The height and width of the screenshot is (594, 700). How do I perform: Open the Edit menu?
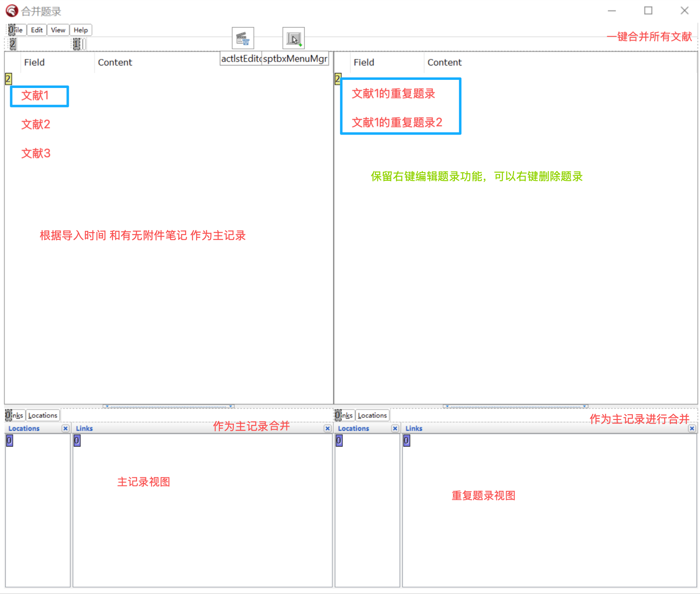tap(36, 30)
